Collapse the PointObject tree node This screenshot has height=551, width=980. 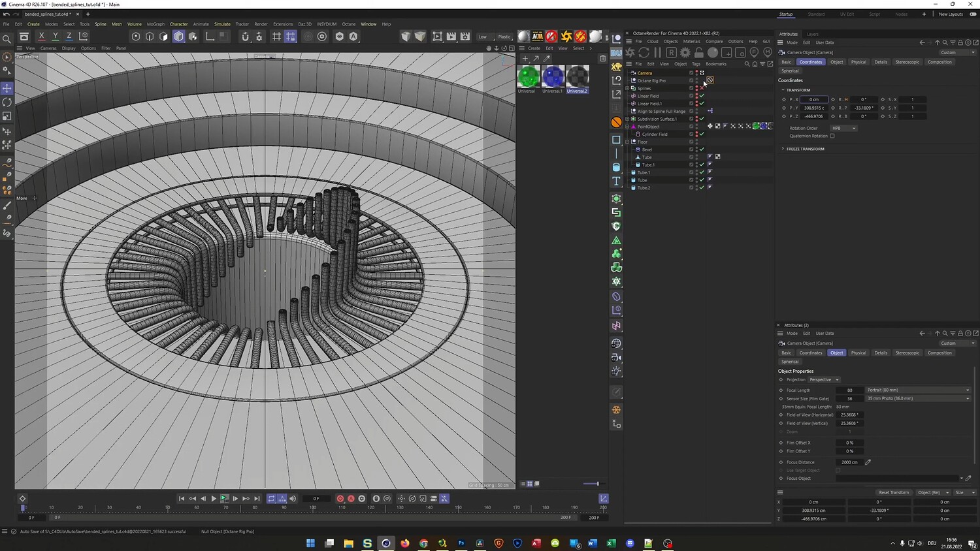point(628,127)
